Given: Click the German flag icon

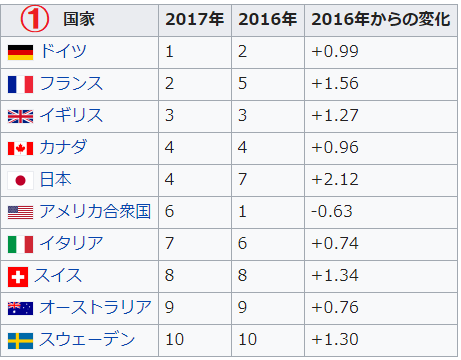Looking at the screenshot, I should 20,53.
